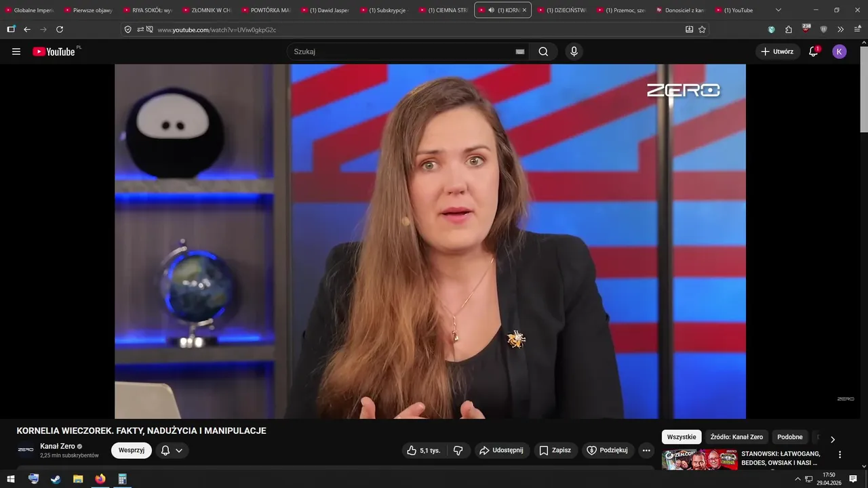Image resolution: width=868 pixels, height=488 pixels.
Task: Start voice search with microphone
Action: 574,52
